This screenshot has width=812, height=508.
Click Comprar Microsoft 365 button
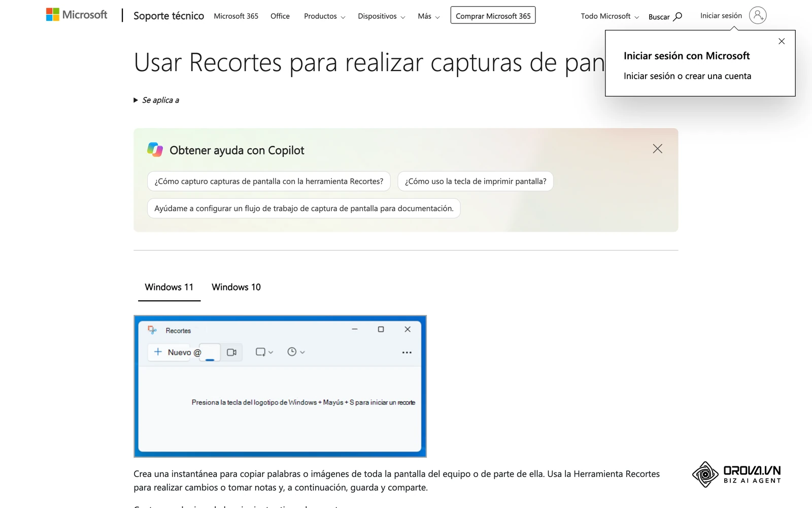coord(493,16)
